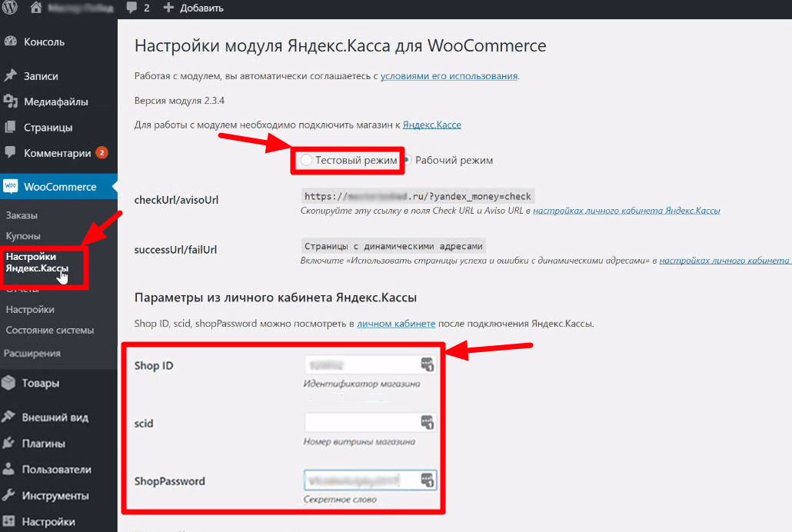This screenshot has width=792, height=532.
Task: Open the WooCommerce Настройки submenu item
Action: (x=30, y=309)
